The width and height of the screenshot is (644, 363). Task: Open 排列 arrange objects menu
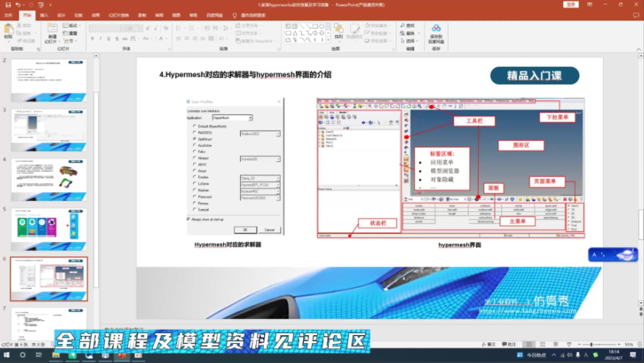click(x=339, y=32)
